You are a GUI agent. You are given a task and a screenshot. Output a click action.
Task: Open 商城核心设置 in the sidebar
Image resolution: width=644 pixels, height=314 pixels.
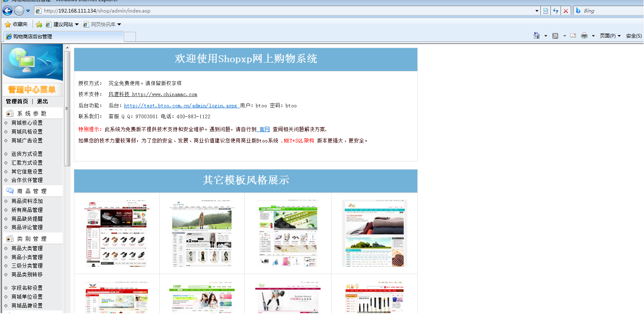point(27,123)
